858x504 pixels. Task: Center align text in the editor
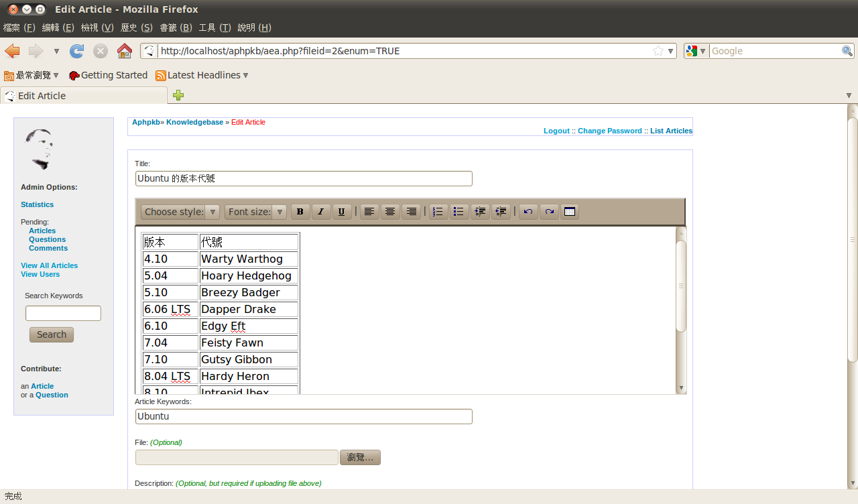pyautogui.click(x=390, y=212)
